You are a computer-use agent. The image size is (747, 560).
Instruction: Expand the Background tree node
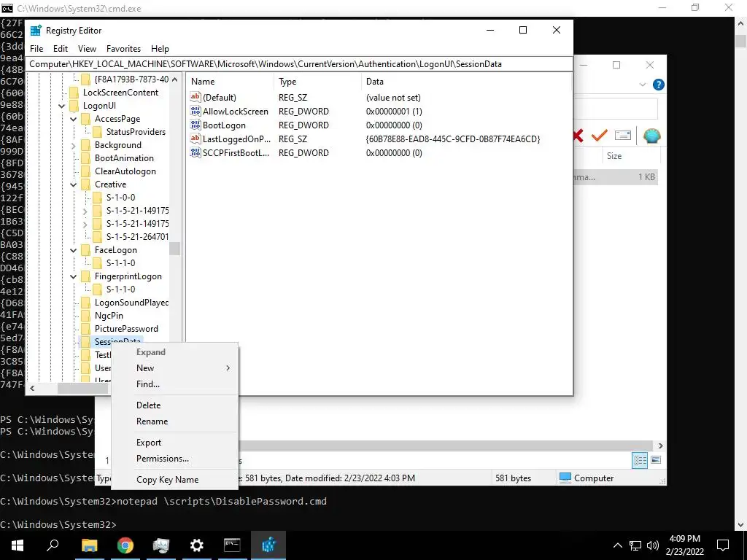point(74,145)
